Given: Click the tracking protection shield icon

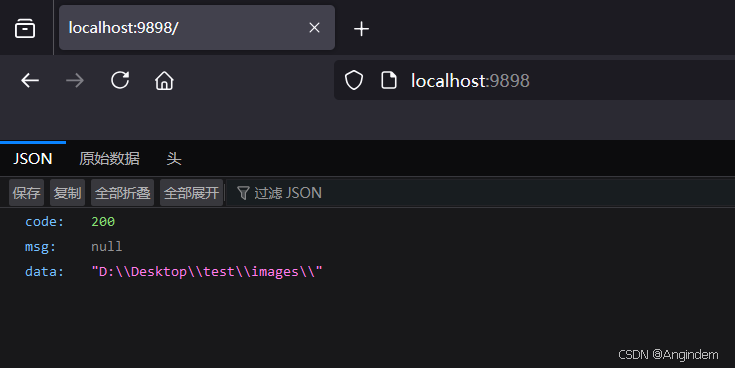Looking at the screenshot, I should [354, 80].
